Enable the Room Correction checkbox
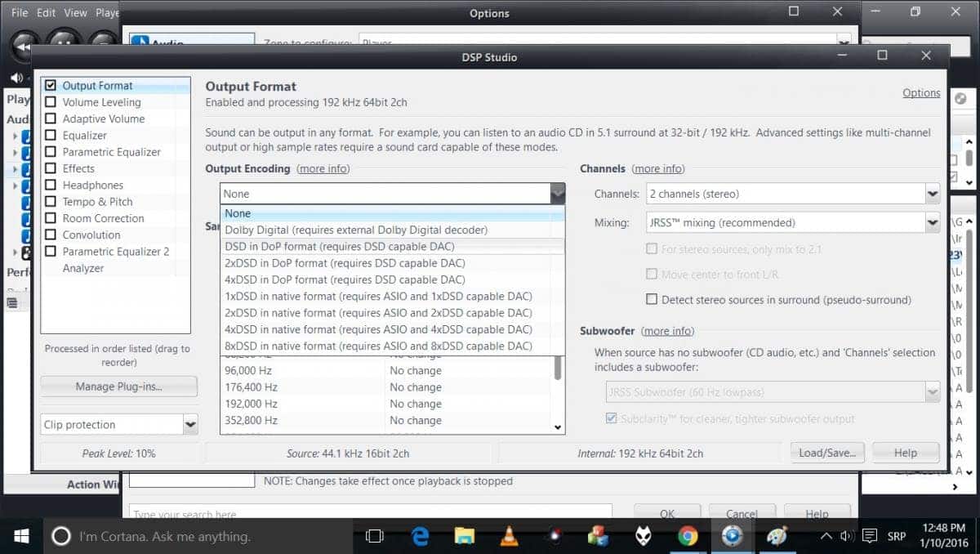 coord(51,218)
